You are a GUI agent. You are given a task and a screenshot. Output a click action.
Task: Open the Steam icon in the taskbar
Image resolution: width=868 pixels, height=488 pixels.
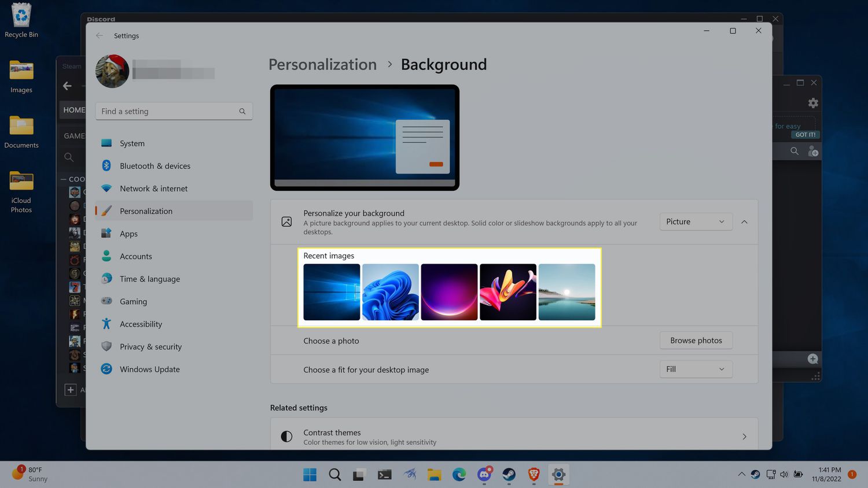point(509,475)
